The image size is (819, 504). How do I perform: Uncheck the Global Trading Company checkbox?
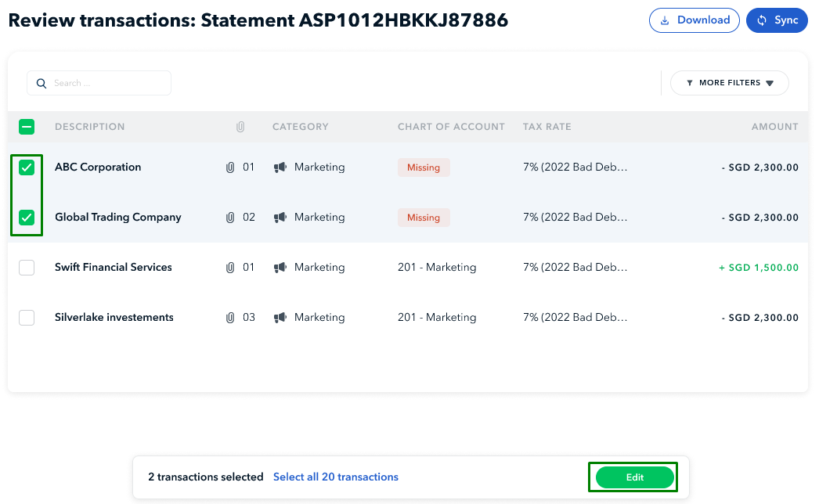point(27,218)
